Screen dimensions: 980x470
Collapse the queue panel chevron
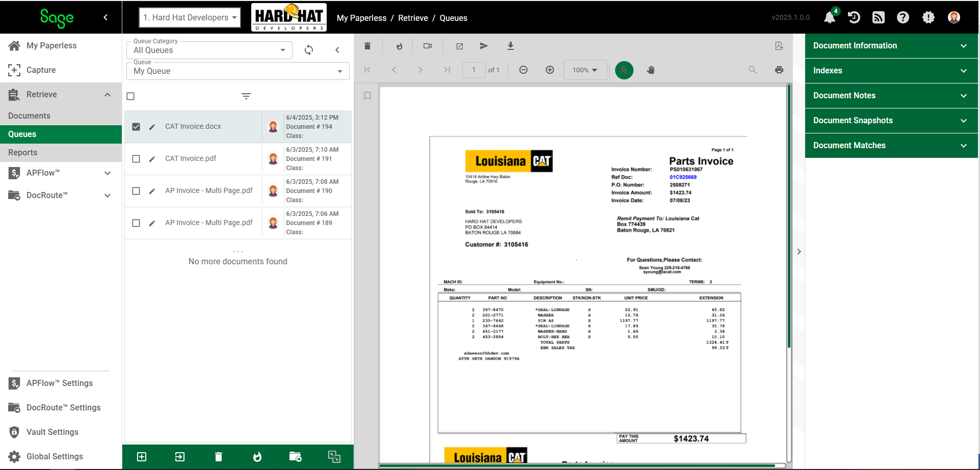coord(337,50)
